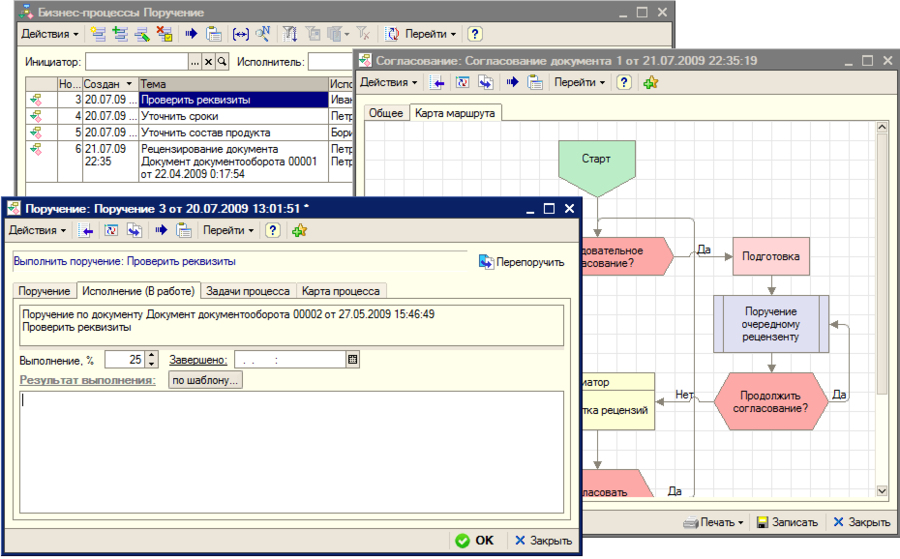Open selection list with ... button near Инициатор
Viewport: 900px width, 559px height.
[x=195, y=61]
